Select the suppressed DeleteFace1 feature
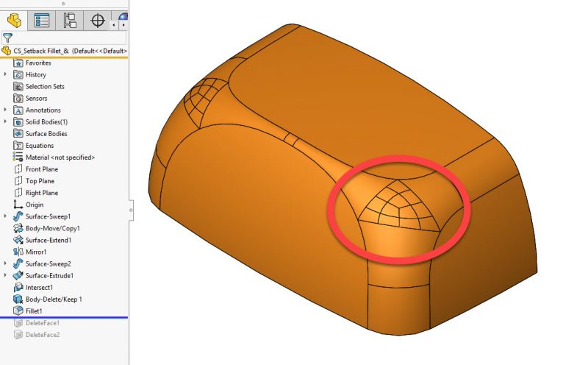The height and width of the screenshot is (365, 588). (42, 323)
